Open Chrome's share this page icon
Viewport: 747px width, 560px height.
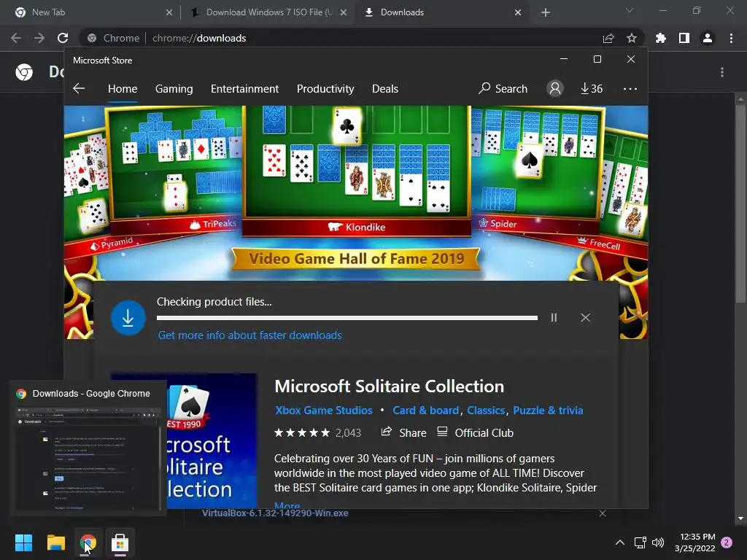click(608, 38)
